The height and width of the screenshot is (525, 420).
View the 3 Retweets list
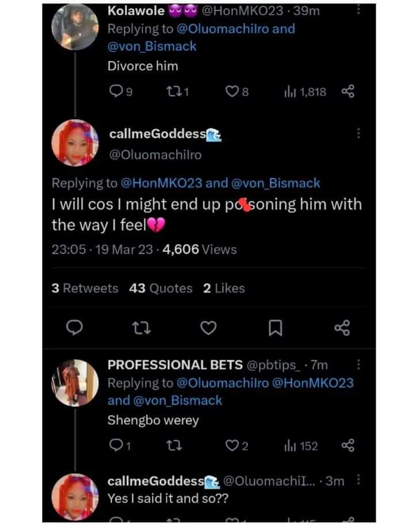pyautogui.click(x=85, y=288)
